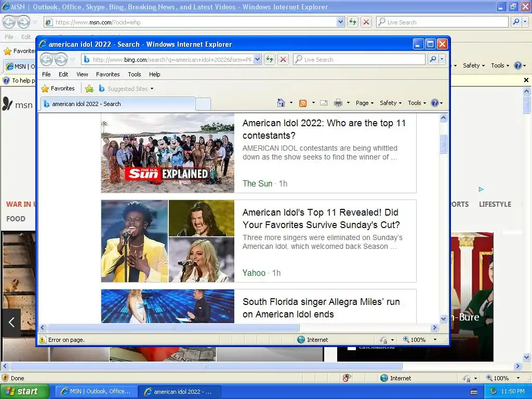Click Done security shield in MSN status bar

tap(5, 378)
